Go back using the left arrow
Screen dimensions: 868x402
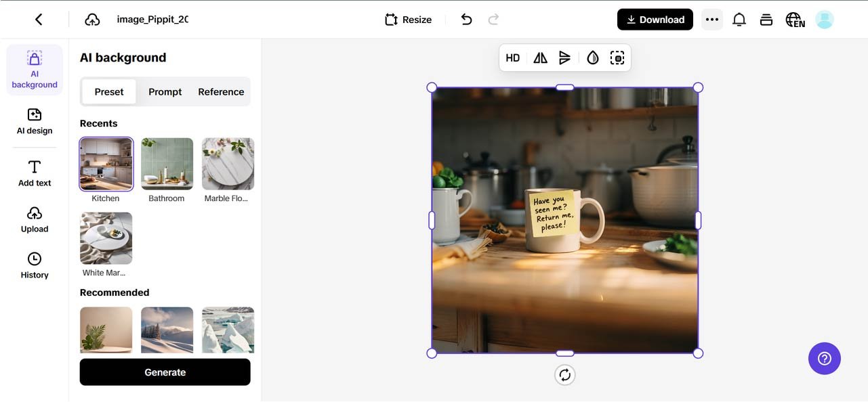point(39,20)
